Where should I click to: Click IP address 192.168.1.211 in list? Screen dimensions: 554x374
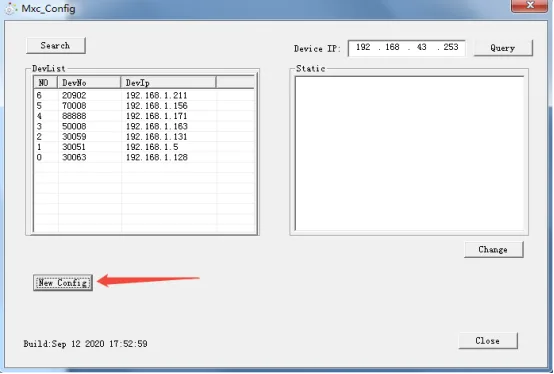coord(157,95)
